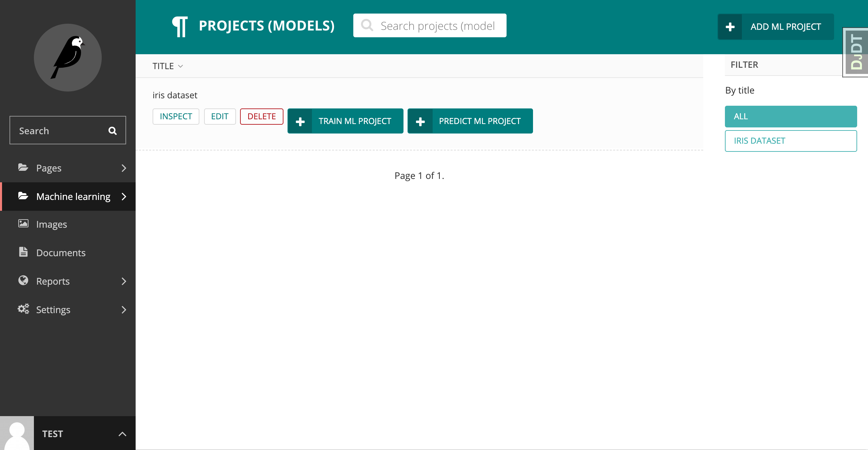Click the Documents file icon
The width and height of the screenshot is (868, 450).
click(23, 252)
